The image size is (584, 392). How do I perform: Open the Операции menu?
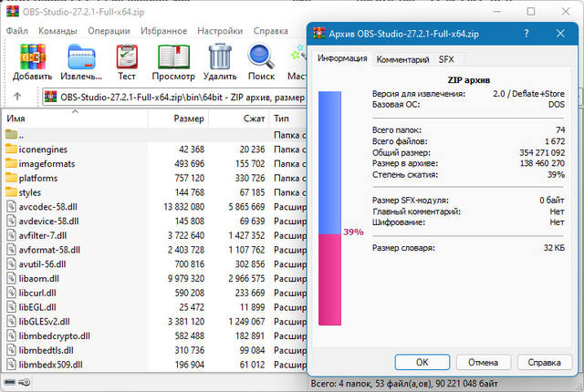pyautogui.click(x=109, y=31)
